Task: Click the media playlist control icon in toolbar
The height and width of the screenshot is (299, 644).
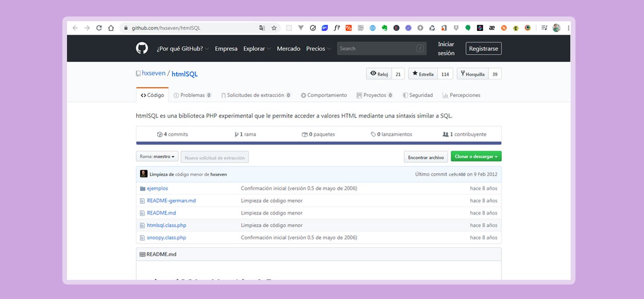Action: tap(544, 28)
